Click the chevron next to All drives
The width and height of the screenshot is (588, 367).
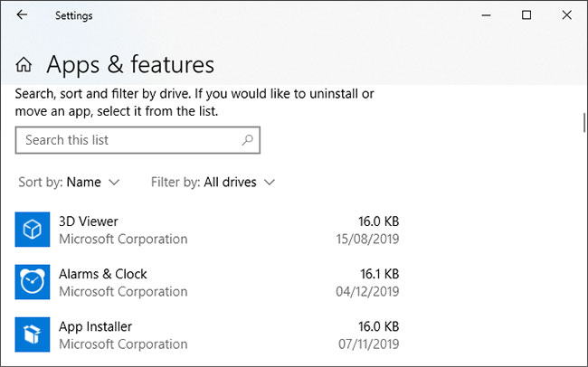270,183
